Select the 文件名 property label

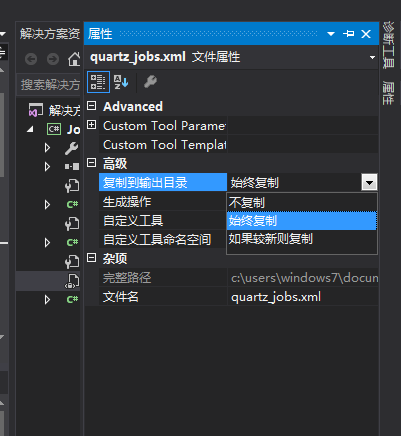121,297
